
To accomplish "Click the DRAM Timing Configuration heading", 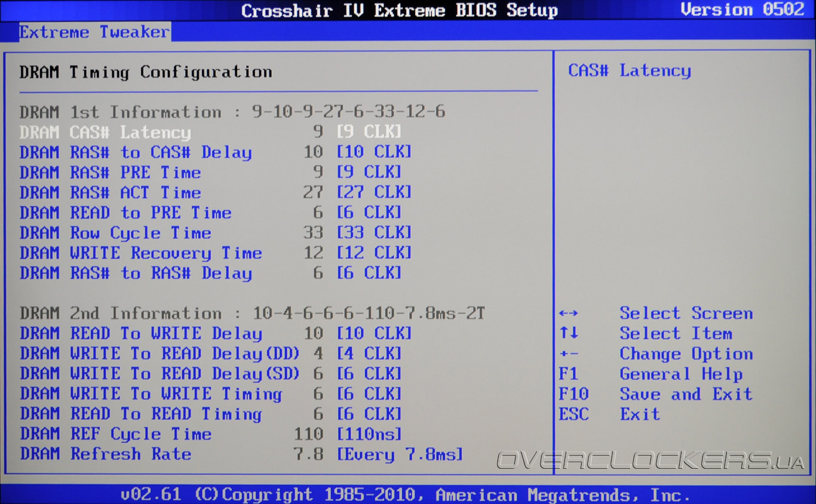I will tap(146, 72).
